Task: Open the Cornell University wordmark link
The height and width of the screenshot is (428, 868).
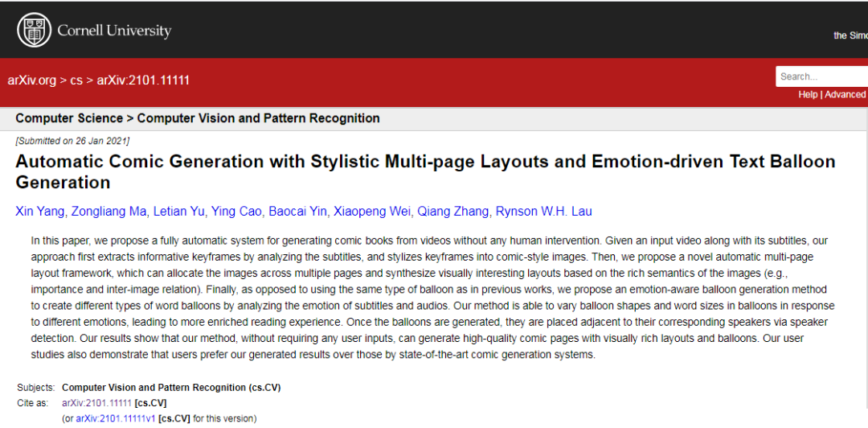Action: point(114,31)
